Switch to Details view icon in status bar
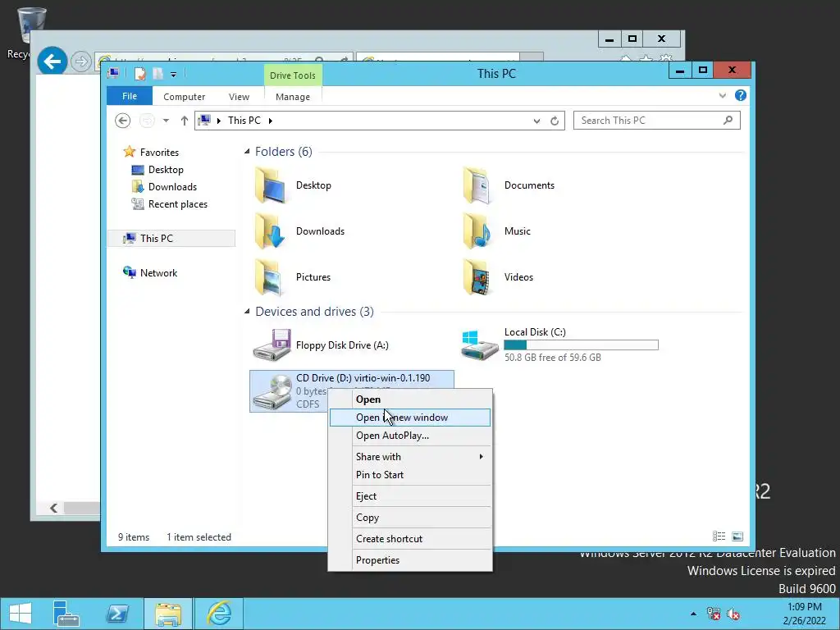 [x=719, y=536]
